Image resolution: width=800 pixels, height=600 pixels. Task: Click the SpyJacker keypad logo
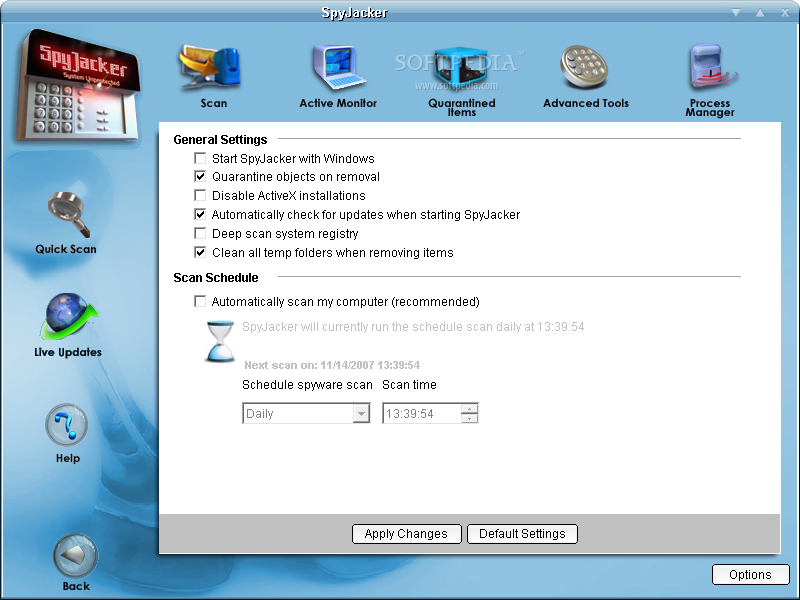(78, 86)
